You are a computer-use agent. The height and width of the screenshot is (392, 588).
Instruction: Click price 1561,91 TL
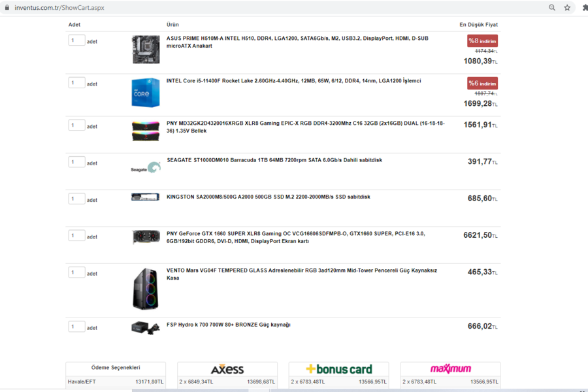tap(480, 125)
